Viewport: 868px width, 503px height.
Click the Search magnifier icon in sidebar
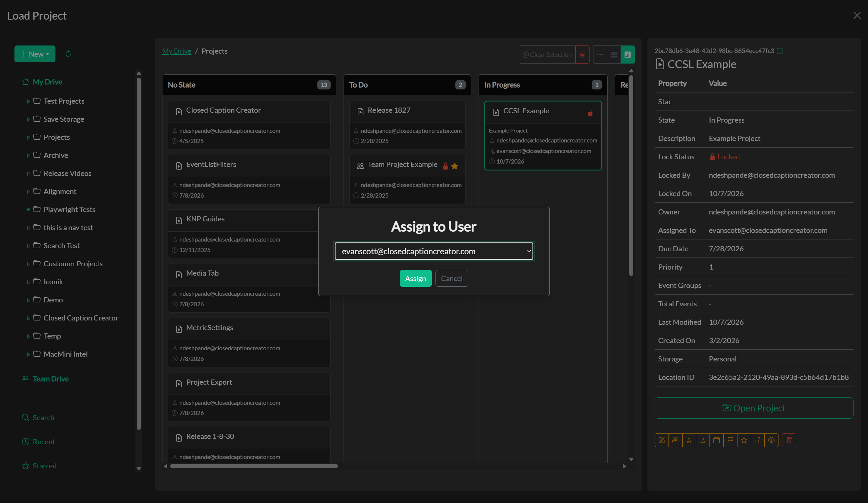click(26, 417)
